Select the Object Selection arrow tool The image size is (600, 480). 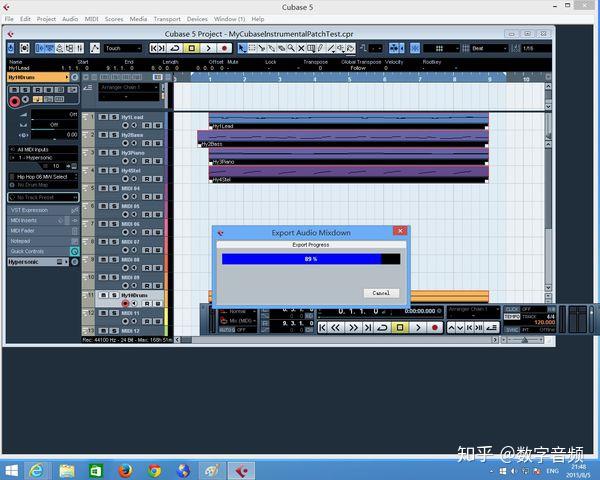pyautogui.click(x=242, y=48)
